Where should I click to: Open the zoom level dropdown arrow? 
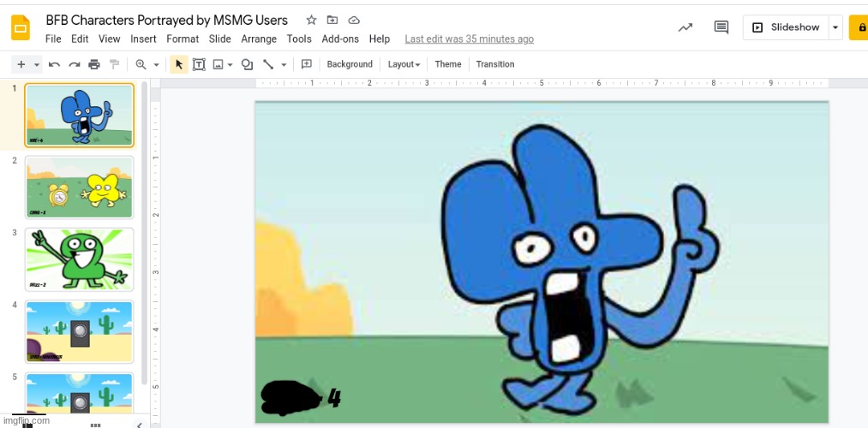[156, 65]
